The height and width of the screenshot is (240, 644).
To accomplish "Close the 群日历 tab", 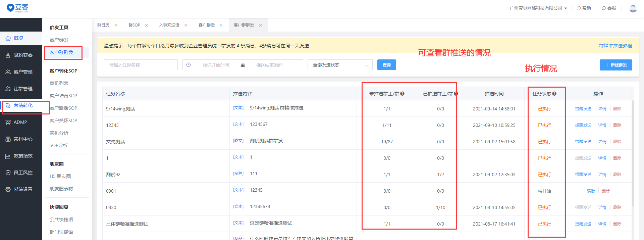I will coord(116,26).
